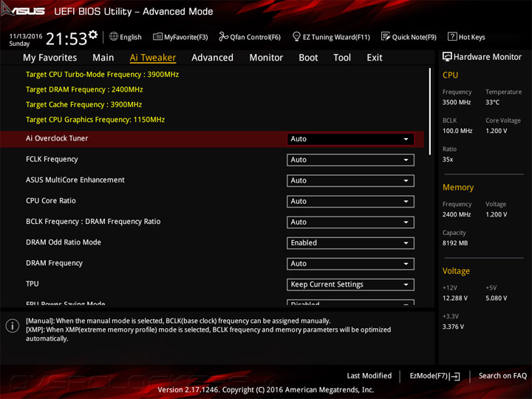Click the ASUS MultiCore Enhancement label

click(75, 180)
